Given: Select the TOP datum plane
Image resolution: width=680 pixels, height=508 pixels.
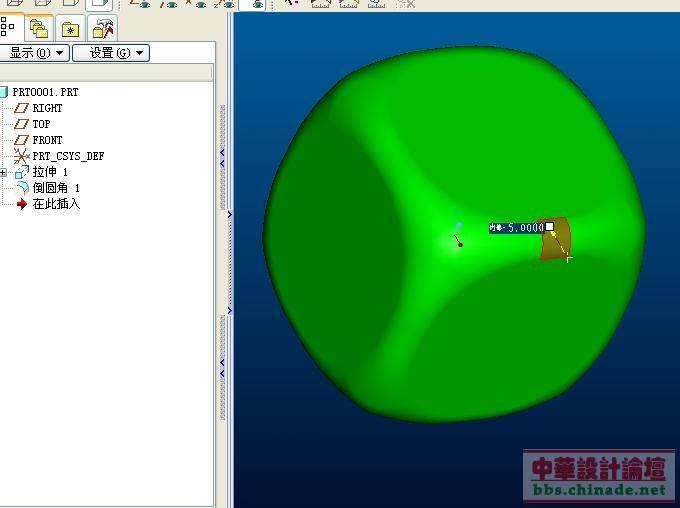Looking at the screenshot, I should click(x=41, y=124).
